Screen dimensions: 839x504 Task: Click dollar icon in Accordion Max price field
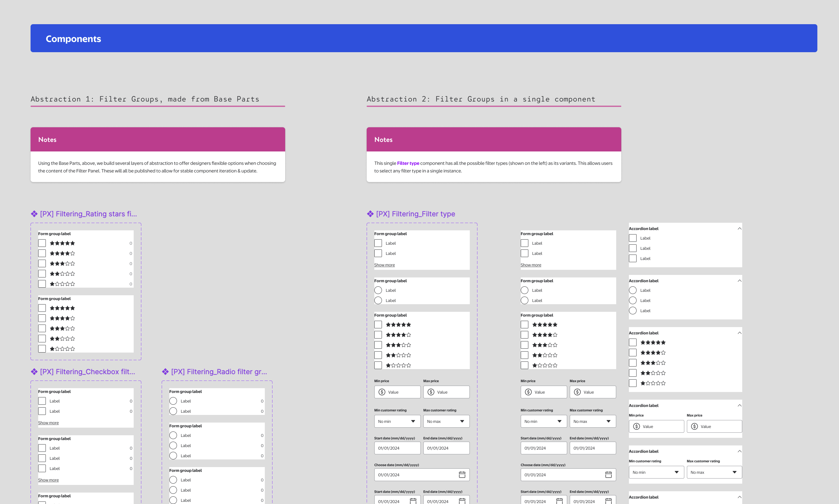pos(694,427)
